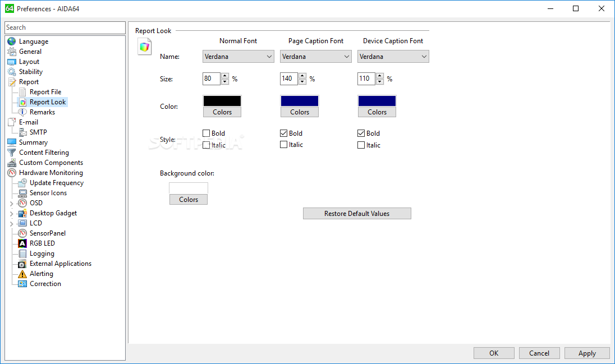Open the Normal Font name dropdown
Viewport: 615px width, 364px height.
point(238,57)
